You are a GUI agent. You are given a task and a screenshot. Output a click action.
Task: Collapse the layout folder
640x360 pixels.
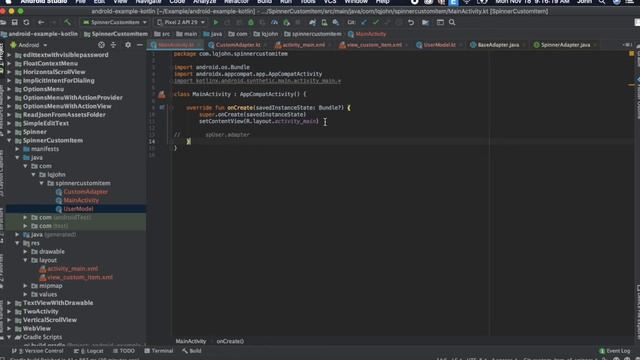25,260
